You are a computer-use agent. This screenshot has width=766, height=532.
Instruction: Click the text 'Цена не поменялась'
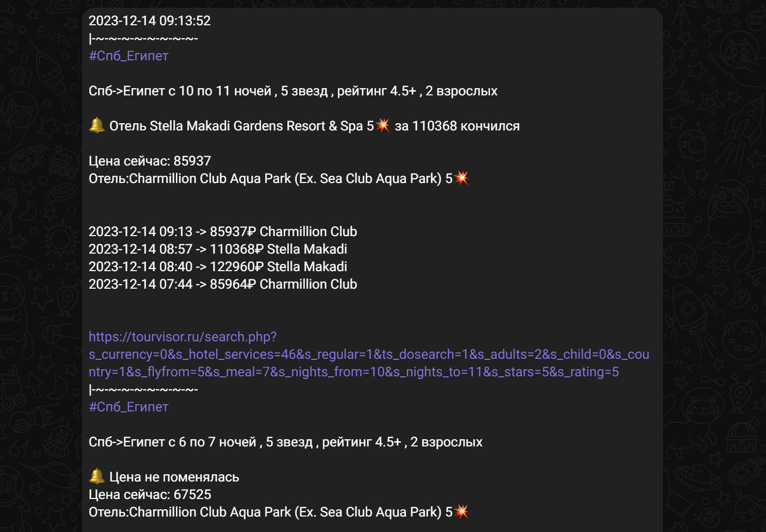(x=174, y=477)
